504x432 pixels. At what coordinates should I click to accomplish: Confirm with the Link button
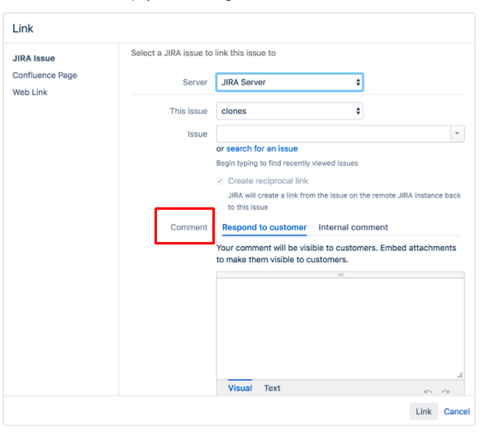(423, 412)
